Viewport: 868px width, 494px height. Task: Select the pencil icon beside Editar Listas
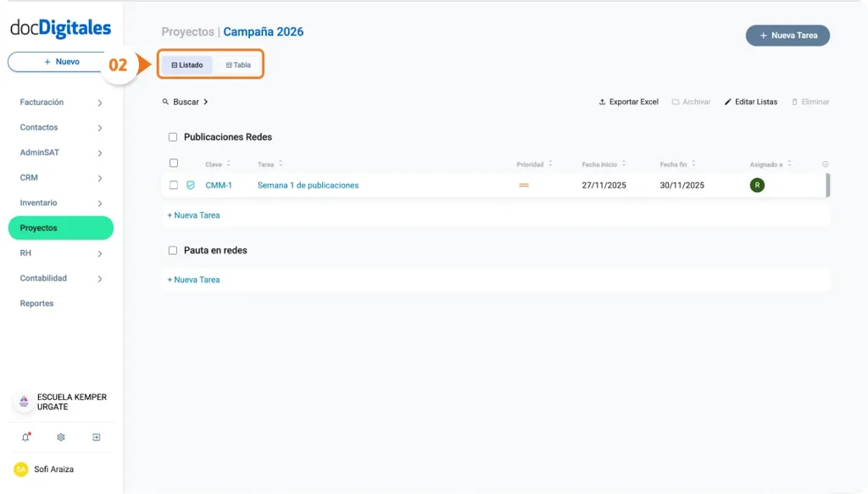click(726, 102)
